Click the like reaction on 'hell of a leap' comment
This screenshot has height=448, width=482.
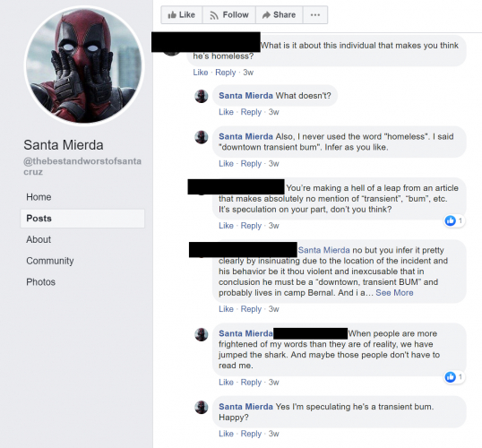point(454,220)
